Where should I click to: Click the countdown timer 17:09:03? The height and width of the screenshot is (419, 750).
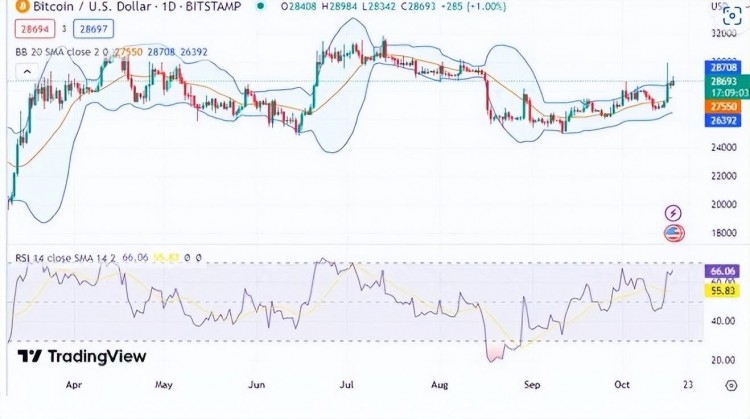(x=729, y=92)
